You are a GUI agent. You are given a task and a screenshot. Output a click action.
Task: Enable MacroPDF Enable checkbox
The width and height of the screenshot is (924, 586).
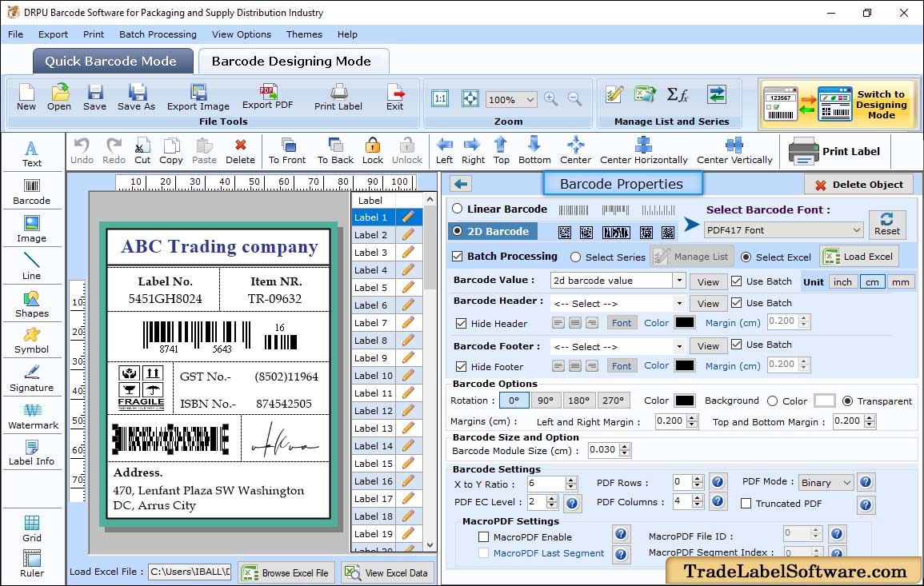pos(484,537)
